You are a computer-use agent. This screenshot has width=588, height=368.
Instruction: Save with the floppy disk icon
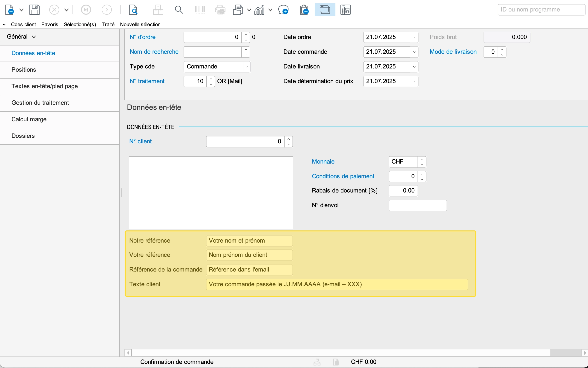[35, 10]
